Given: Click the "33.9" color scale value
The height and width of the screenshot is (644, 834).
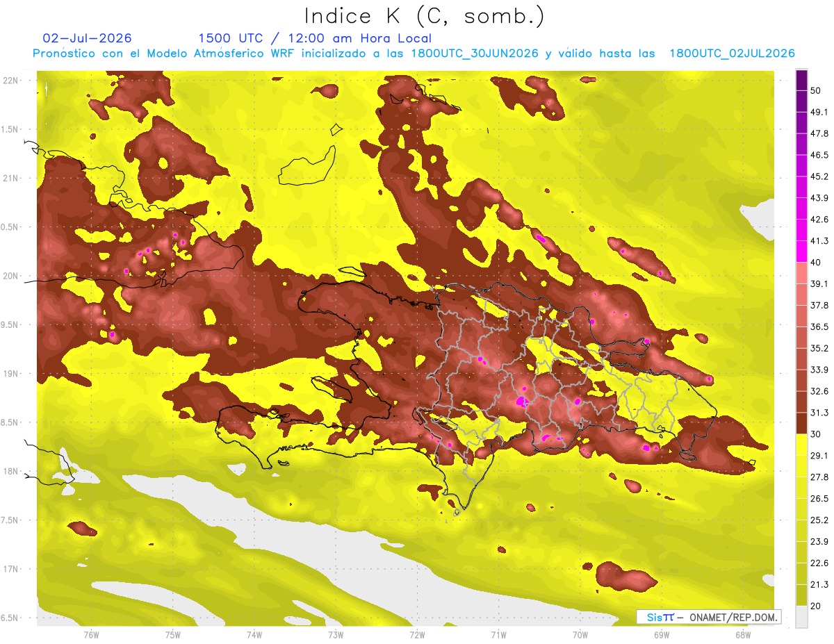Looking at the screenshot, I should pos(819,370).
